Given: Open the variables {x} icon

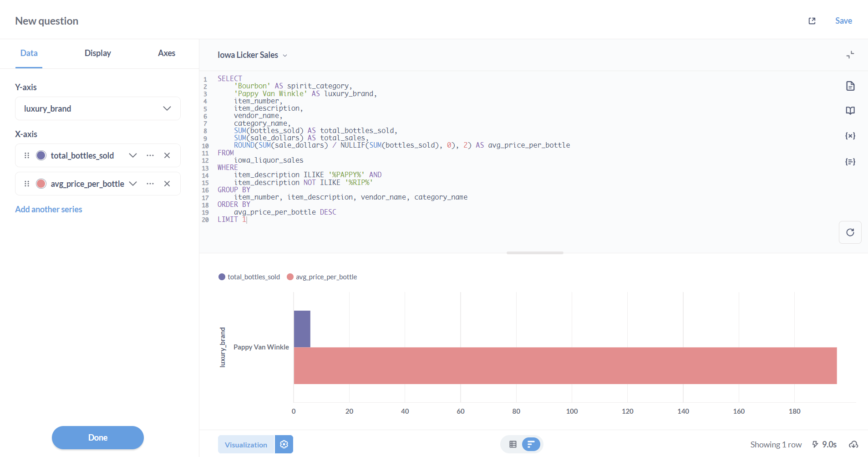Looking at the screenshot, I should tap(850, 136).
